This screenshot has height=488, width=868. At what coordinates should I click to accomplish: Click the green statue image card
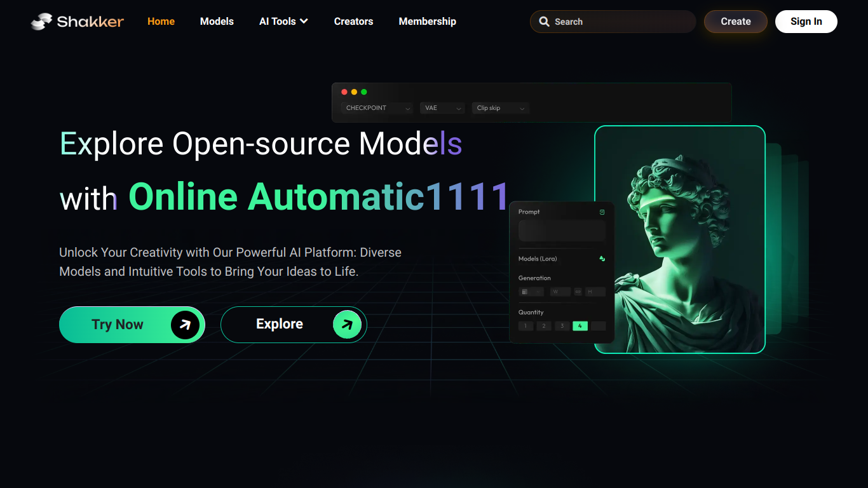(x=680, y=240)
